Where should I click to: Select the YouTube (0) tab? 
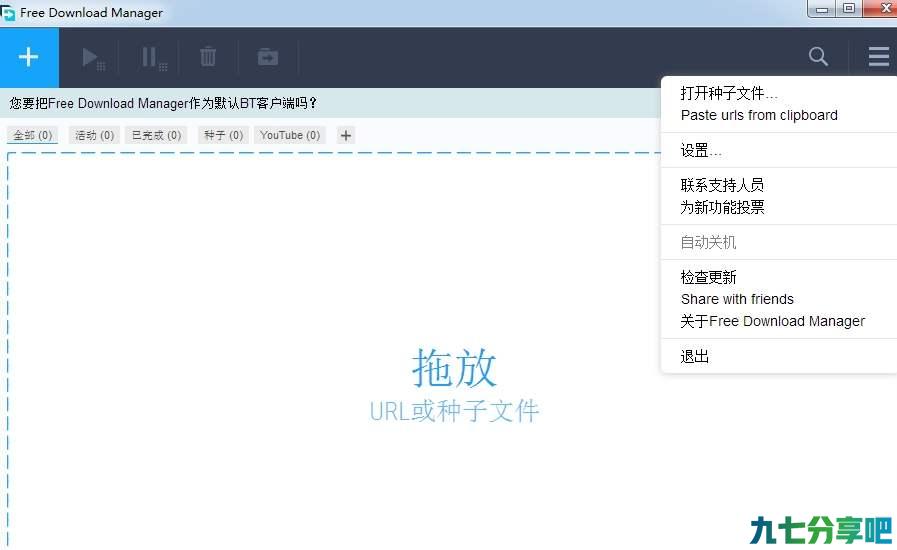click(x=290, y=135)
